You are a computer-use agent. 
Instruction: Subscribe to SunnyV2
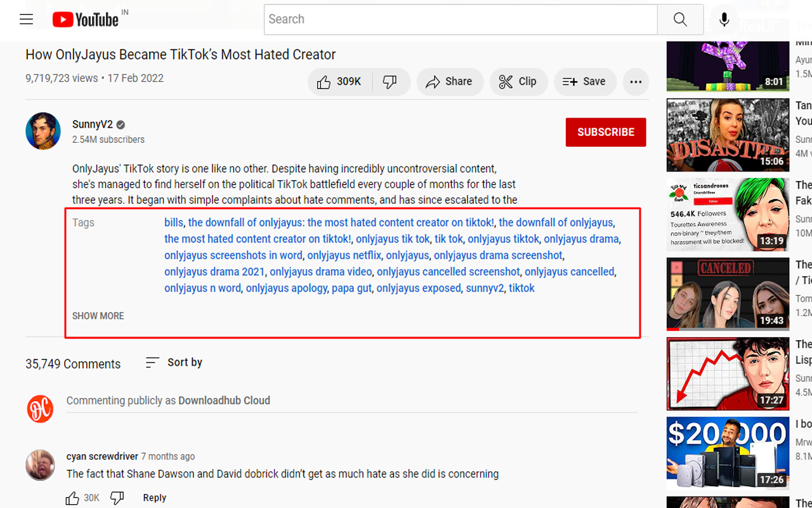point(606,132)
